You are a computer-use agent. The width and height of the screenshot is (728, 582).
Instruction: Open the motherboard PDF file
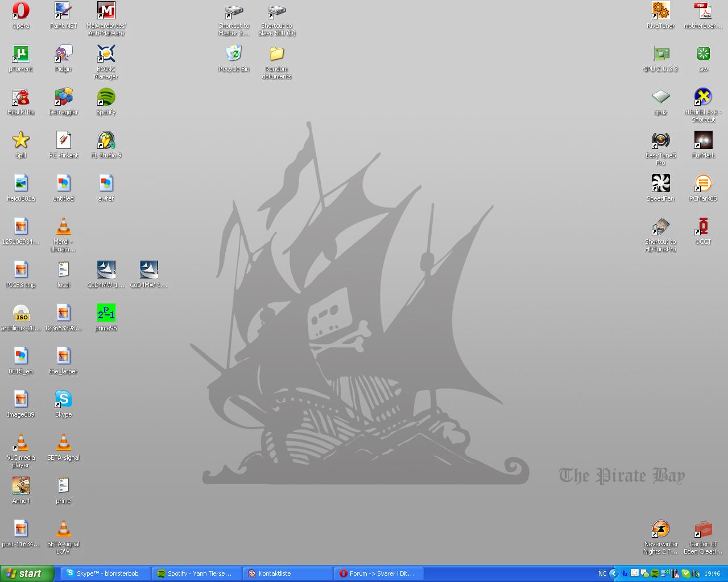(x=703, y=15)
